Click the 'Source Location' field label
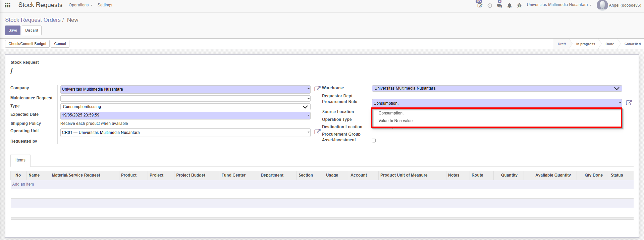The width and height of the screenshot is (644, 240). [338, 112]
